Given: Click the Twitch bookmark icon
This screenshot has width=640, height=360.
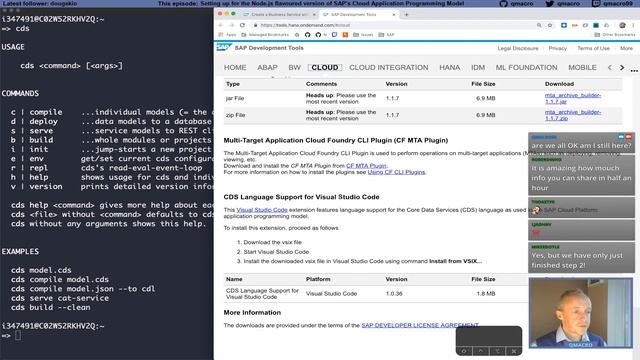Looking at the screenshot, I should coord(334,35).
